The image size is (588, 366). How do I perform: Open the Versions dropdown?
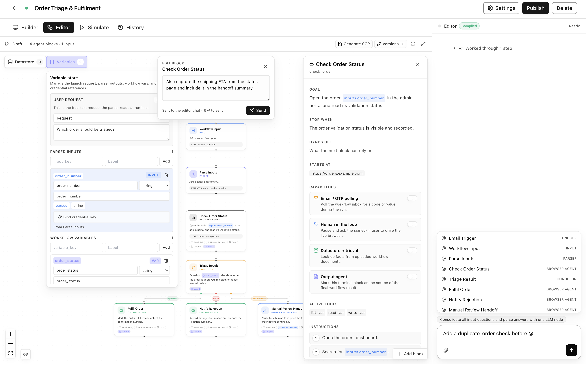(392, 44)
